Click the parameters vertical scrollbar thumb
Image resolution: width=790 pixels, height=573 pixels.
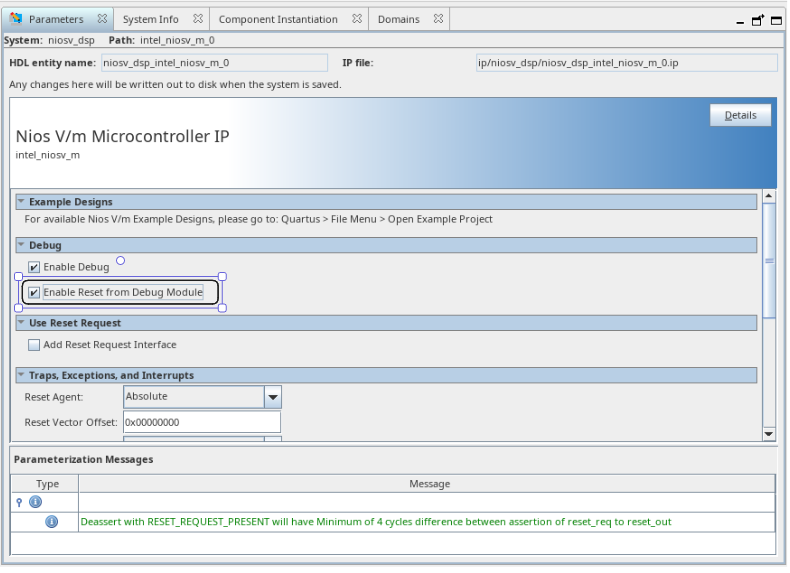coord(770,261)
